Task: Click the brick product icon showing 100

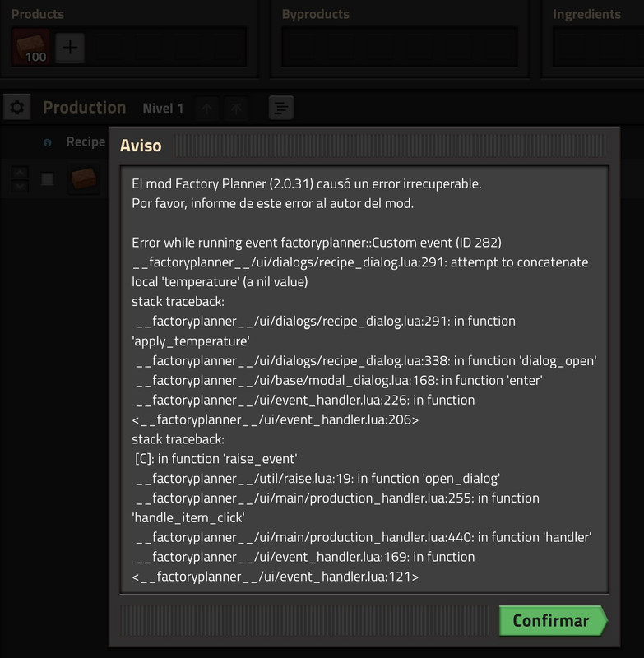Action: (30, 47)
